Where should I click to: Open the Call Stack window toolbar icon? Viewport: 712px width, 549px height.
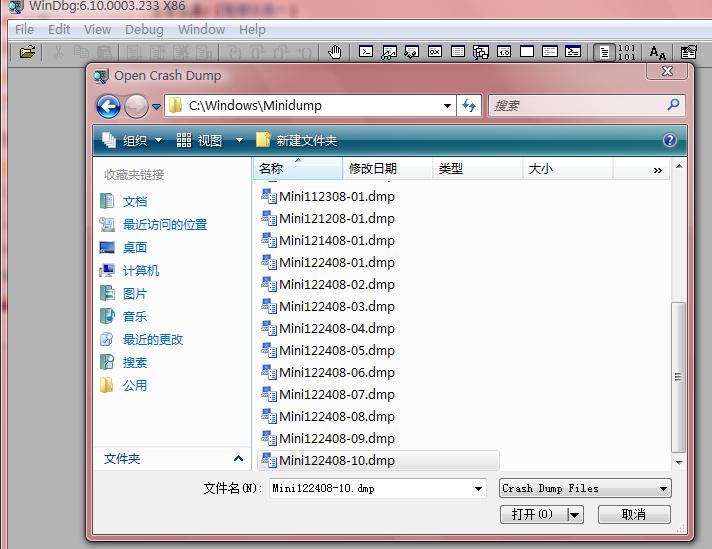point(481,52)
